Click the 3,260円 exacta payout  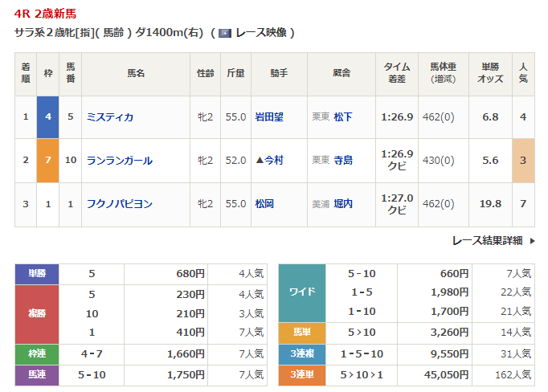(449, 333)
